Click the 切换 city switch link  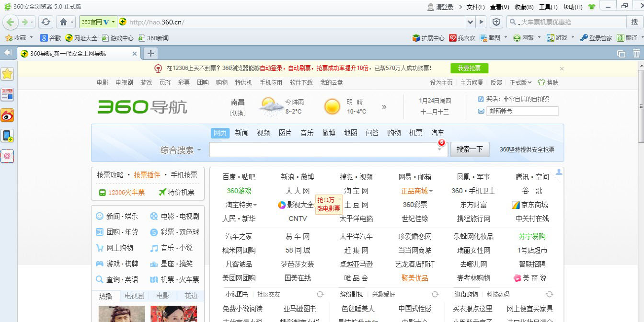[238, 113]
